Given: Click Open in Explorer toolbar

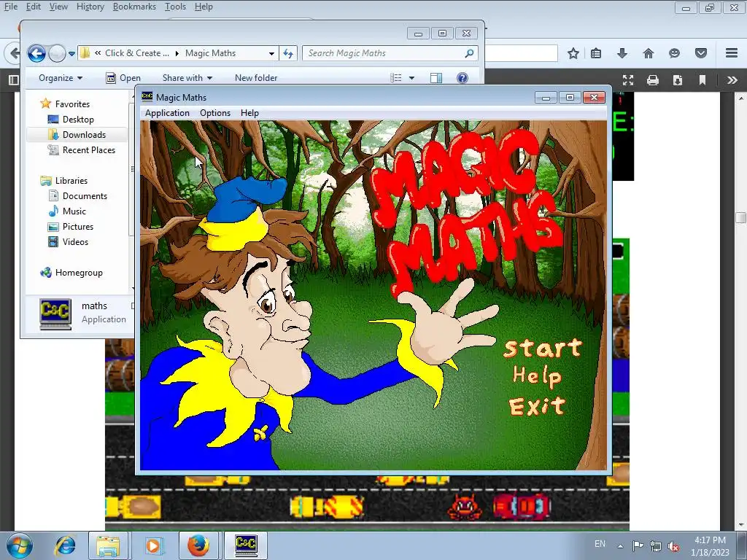Looking at the screenshot, I should (x=123, y=77).
